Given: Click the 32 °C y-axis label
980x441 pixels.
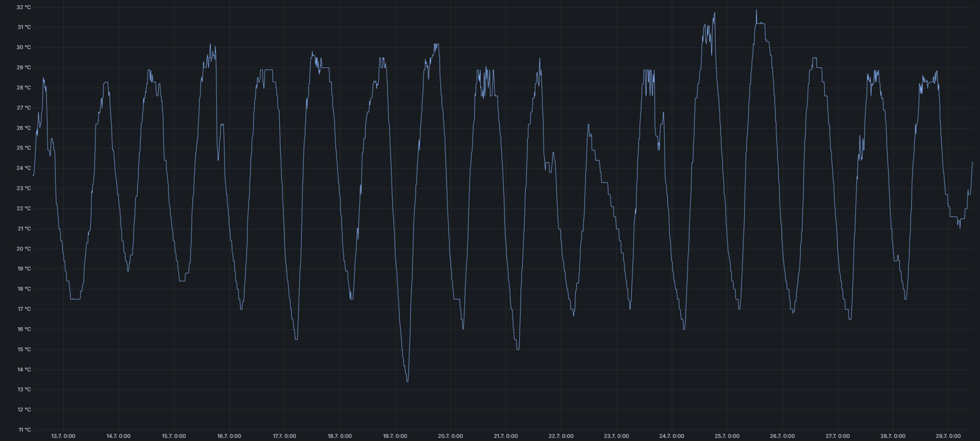Looking at the screenshot, I should click(x=23, y=7).
